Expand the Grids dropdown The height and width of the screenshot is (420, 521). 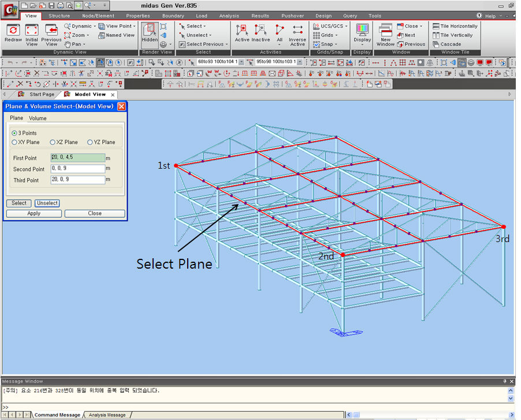point(336,35)
